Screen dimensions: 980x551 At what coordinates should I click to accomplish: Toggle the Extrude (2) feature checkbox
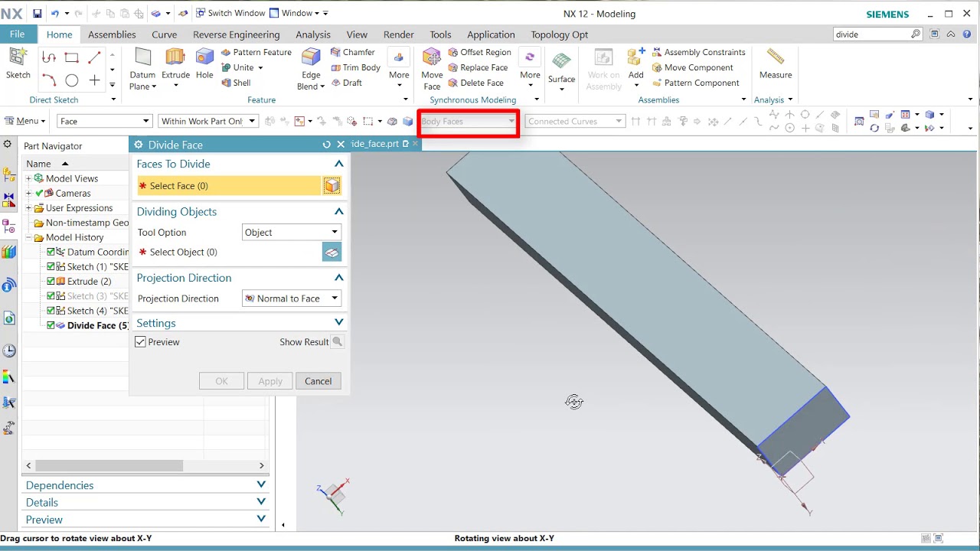(51, 282)
